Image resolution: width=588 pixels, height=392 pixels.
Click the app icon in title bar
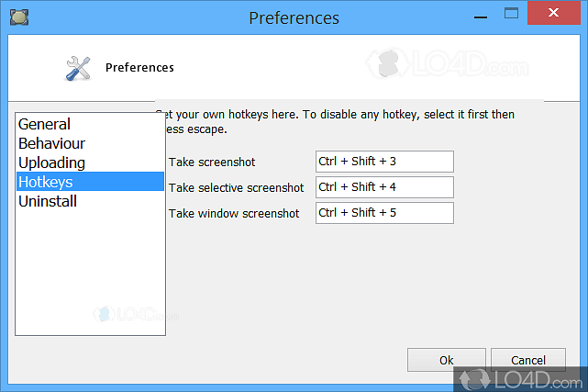point(19,17)
